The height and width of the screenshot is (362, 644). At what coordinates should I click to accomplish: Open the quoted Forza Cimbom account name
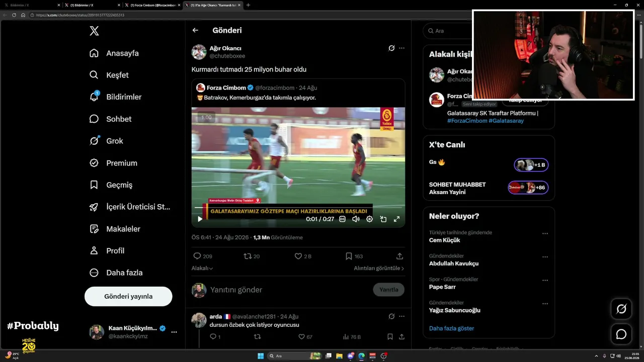click(x=226, y=87)
